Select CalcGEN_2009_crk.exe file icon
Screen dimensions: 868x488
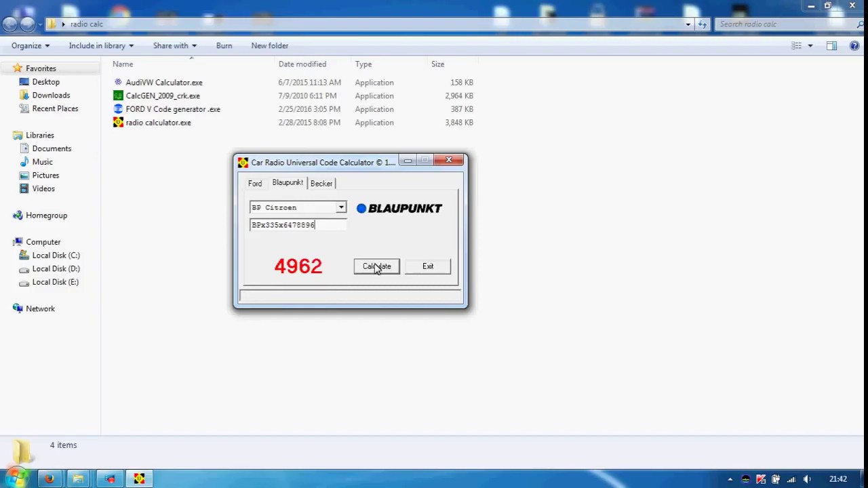[x=119, y=96]
